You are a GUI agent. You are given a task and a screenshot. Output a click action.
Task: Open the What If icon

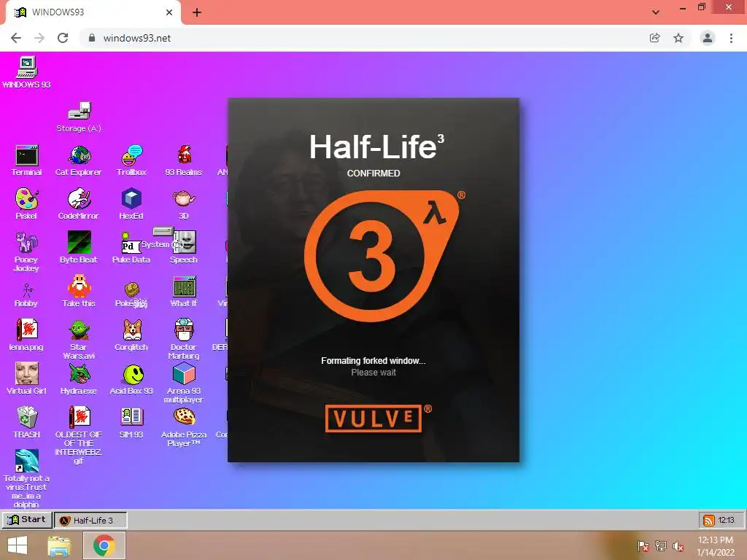(184, 292)
